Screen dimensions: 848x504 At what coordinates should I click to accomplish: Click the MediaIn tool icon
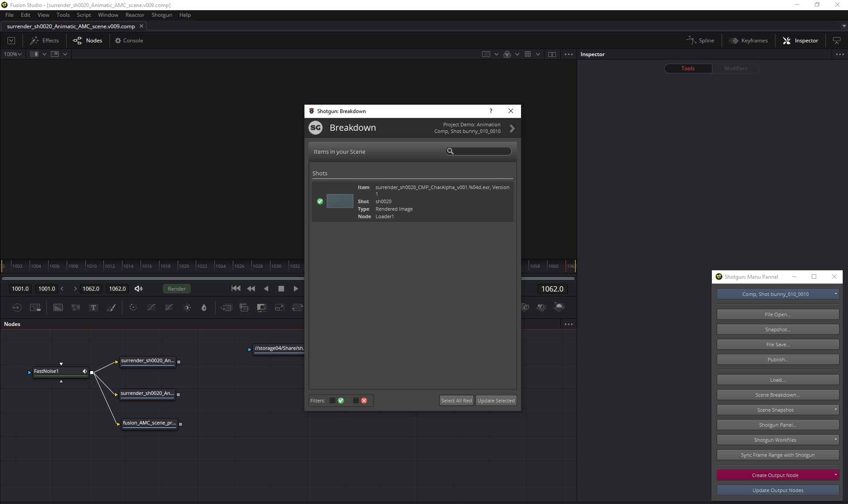(x=17, y=307)
